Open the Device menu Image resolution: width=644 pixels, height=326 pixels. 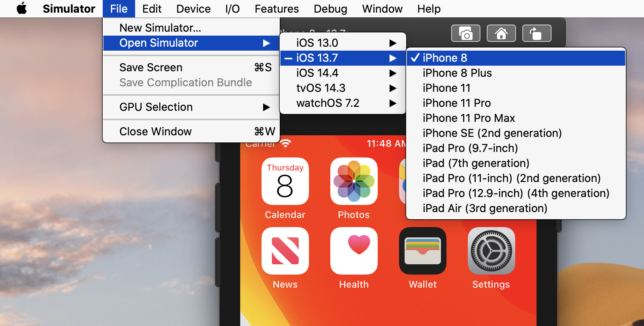tap(193, 9)
